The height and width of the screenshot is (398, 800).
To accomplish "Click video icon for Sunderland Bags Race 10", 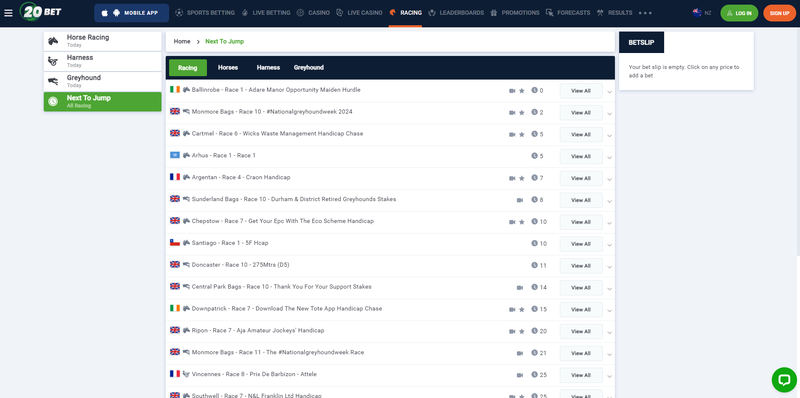I will [520, 201].
